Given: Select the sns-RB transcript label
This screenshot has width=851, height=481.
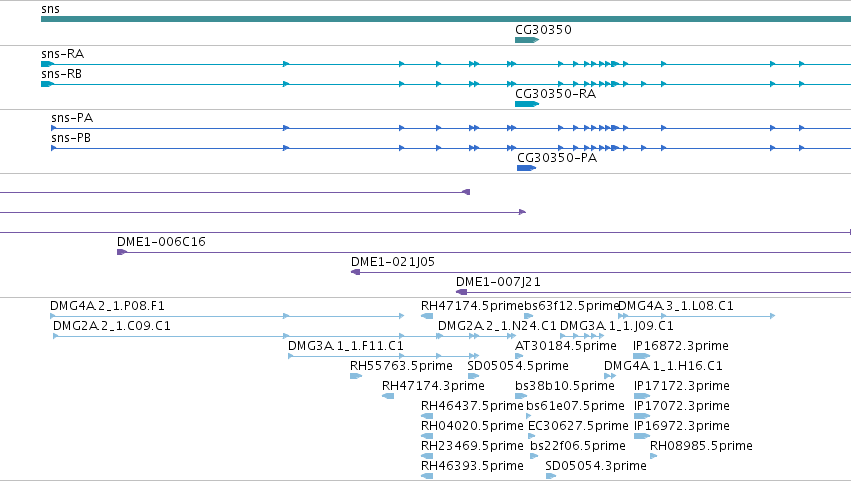Looking at the screenshot, I should (x=61, y=74).
